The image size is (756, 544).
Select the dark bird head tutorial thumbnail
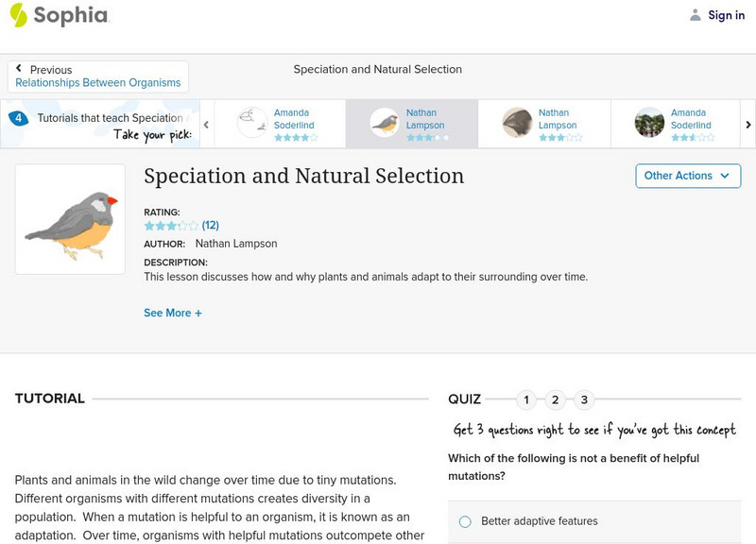point(517,123)
